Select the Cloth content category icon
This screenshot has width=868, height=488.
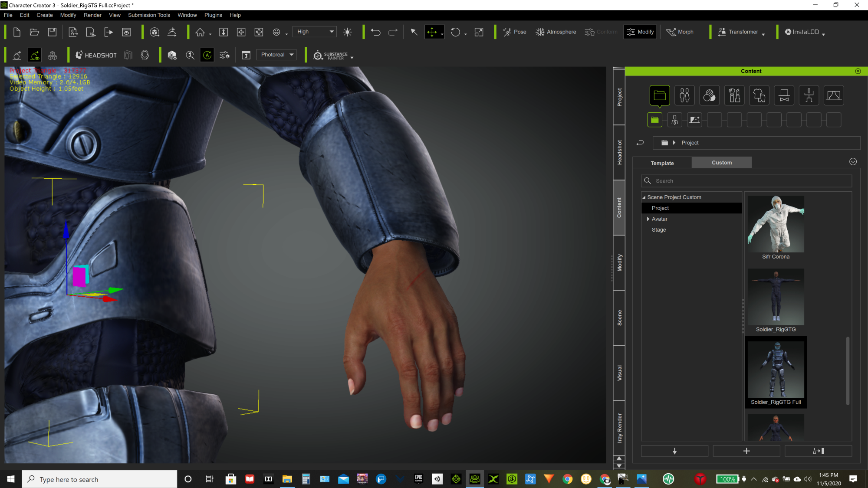(x=759, y=95)
